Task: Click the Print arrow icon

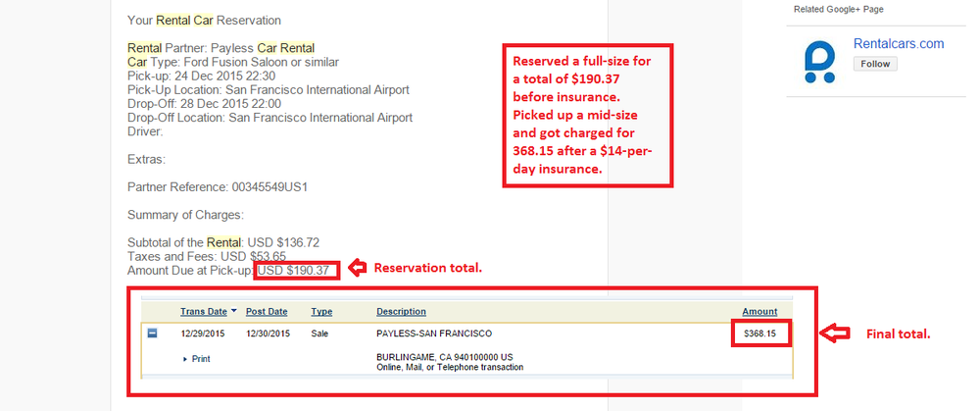Action: click(185, 359)
